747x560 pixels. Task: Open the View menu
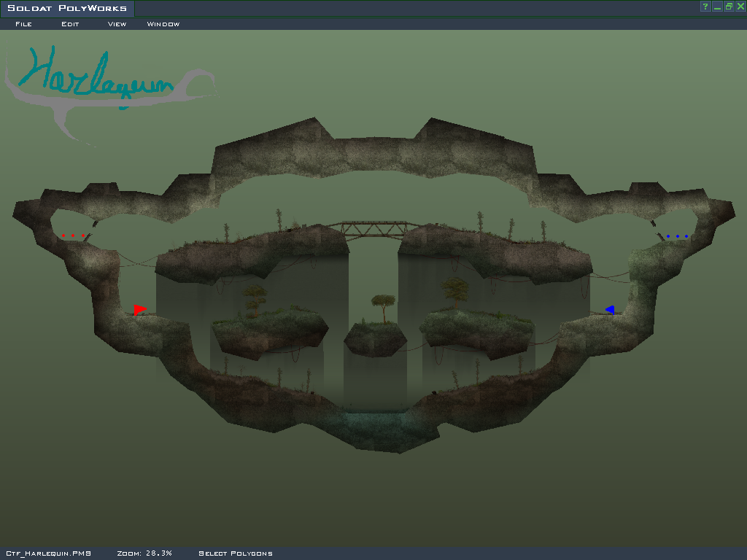point(117,24)
